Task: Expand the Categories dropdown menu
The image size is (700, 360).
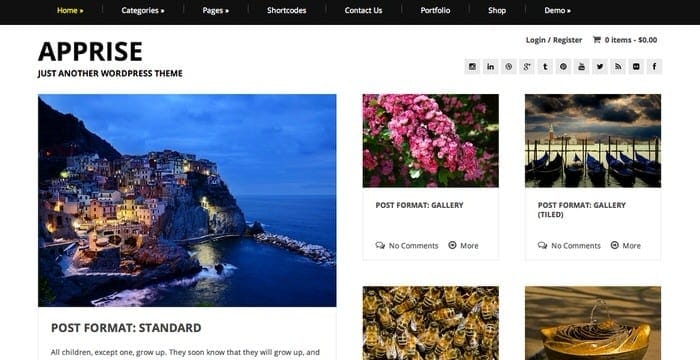Action: point(143,10)
